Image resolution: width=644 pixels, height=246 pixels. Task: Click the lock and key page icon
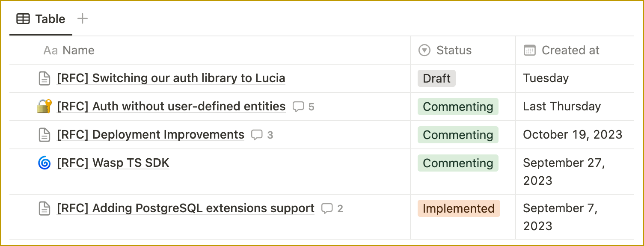tap(45, 106)
